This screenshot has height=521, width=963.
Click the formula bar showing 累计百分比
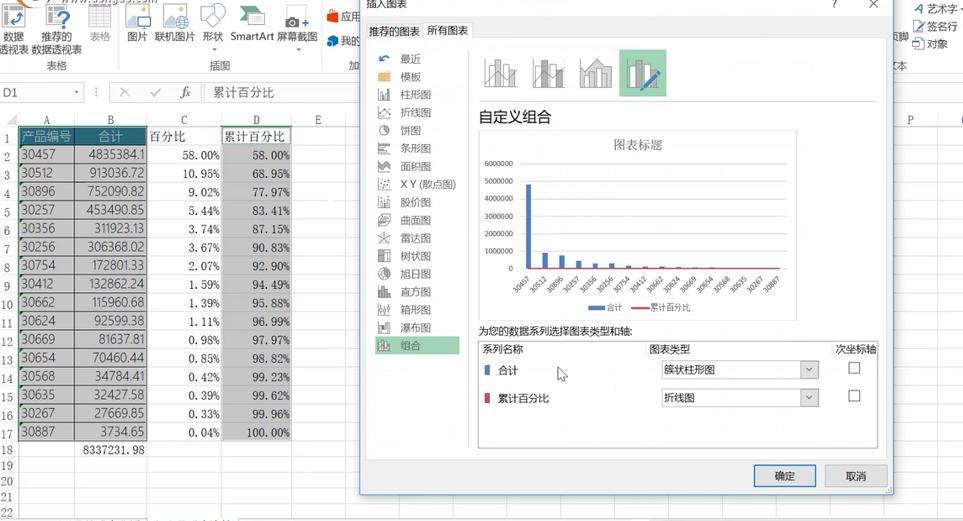pos(283,93)
